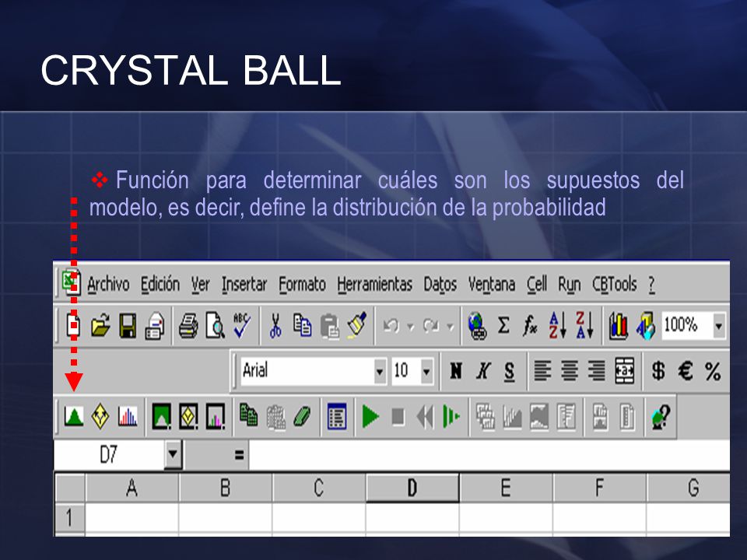Viewport: 747px width, 560px height.
Task: Select the Select Assumptions dark green icon
Action: pyautogui.click(x=162, y=417)
